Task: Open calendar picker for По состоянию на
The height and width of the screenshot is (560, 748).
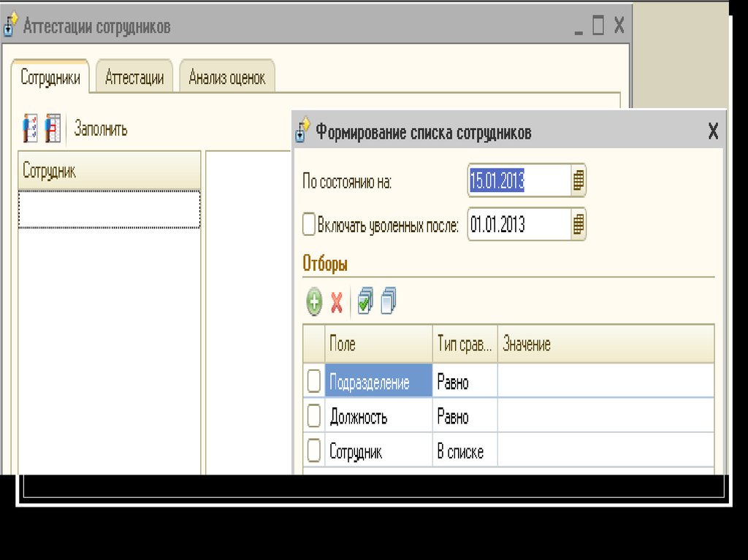Action: tap(579, 180)
